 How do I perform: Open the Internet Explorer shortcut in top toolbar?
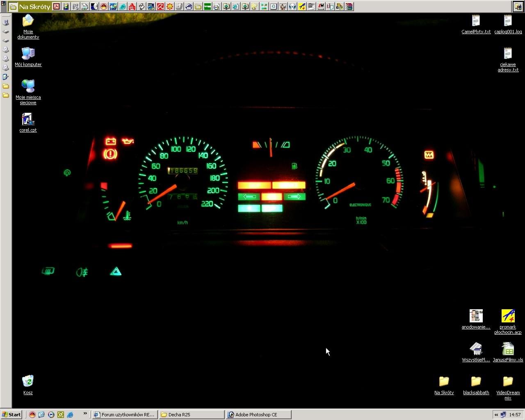pos(123,7)
